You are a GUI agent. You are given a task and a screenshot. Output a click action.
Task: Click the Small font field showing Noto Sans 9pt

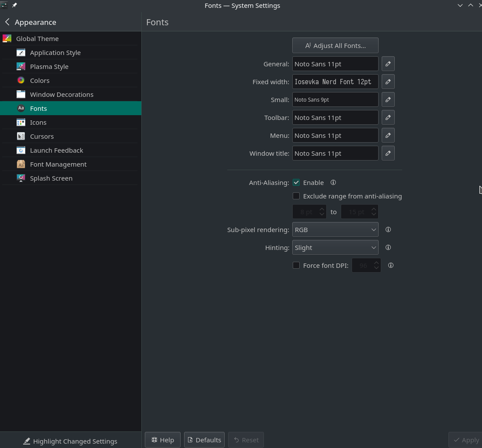335,99
